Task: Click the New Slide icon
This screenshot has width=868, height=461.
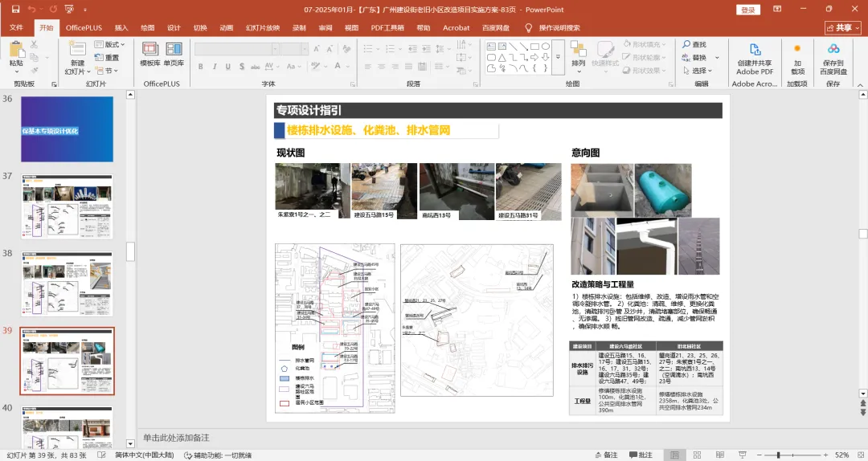Action: [x=77, y=49]
